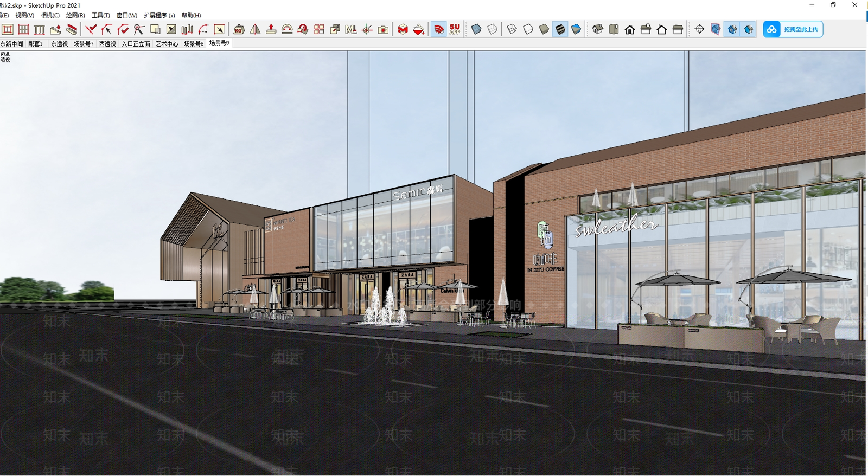Image resolution: width=868 pixels, height=476 pixels.
Task: Switch to the 东透视 scene tab
Action: [x=59, y=44]
